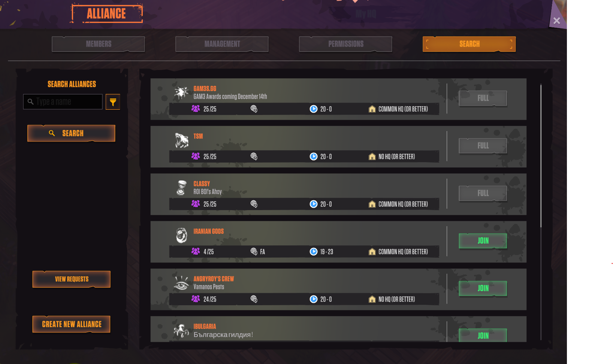Click clock icon in TSM row

314,156
